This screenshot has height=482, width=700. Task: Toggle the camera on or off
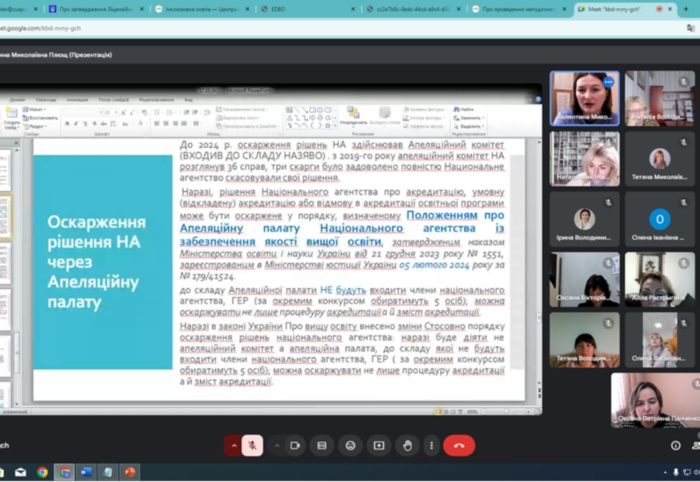295,445
